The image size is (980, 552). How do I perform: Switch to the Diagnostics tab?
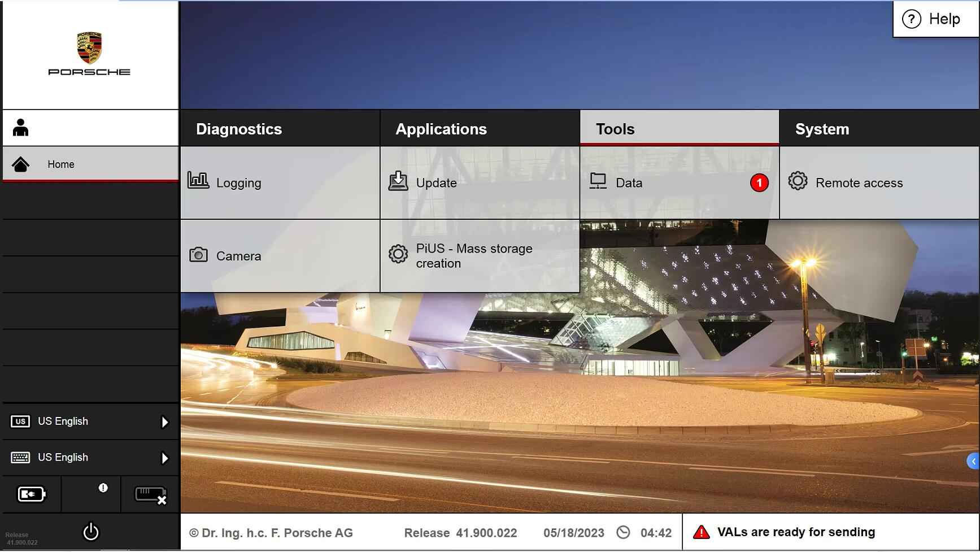click(x=280, y=129)
